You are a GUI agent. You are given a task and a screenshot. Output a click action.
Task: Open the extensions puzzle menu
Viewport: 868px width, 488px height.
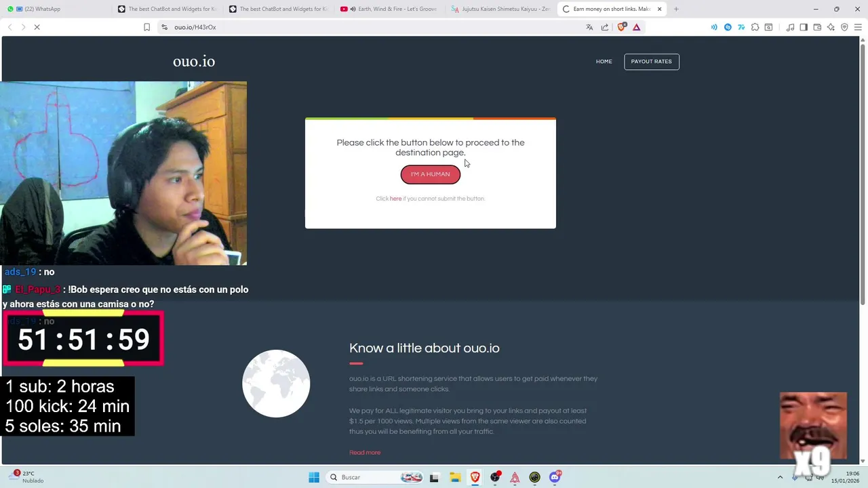pyautogui.click(x=755, y=27)
